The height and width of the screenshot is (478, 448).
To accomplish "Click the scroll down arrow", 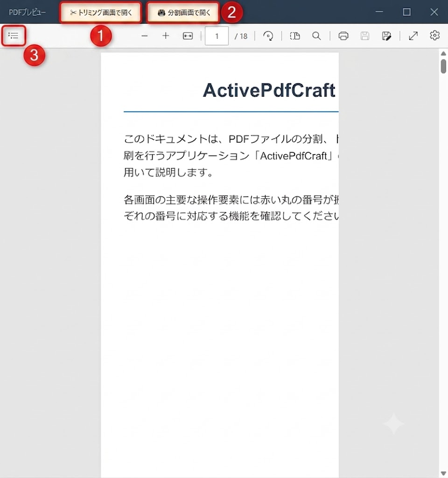I will click(x=443, y=473).
